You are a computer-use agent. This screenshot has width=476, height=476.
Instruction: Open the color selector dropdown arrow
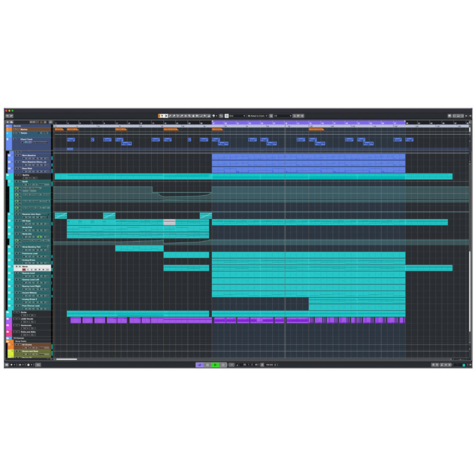pyautogui.click(x=216, y=116)
